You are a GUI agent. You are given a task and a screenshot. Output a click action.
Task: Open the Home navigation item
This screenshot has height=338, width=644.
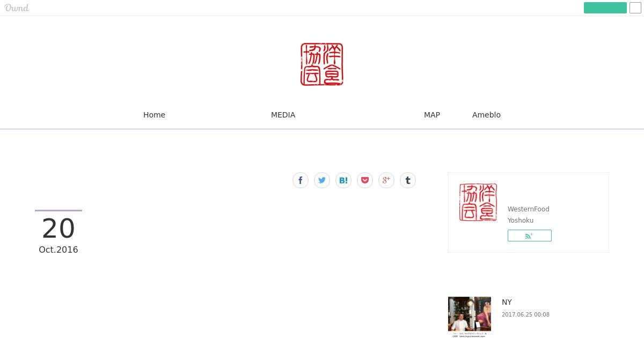coord(154,115)
